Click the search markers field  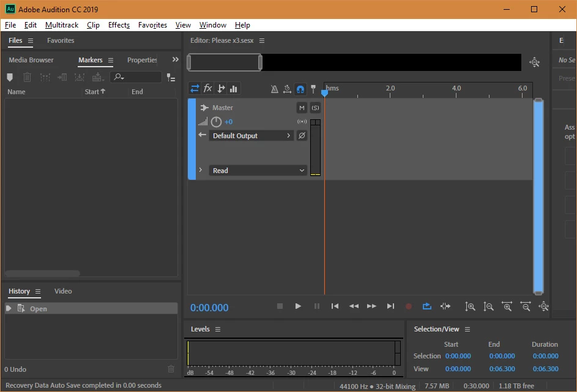click(136, 77)
